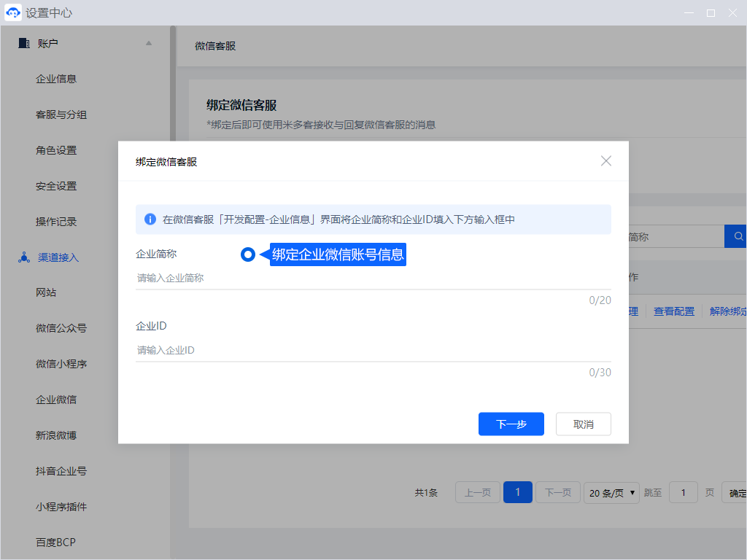Screen dimensions: 747x560
Task: Close the 绑定微信客服 dialog with X icon
Action: (x=605, y=161)
